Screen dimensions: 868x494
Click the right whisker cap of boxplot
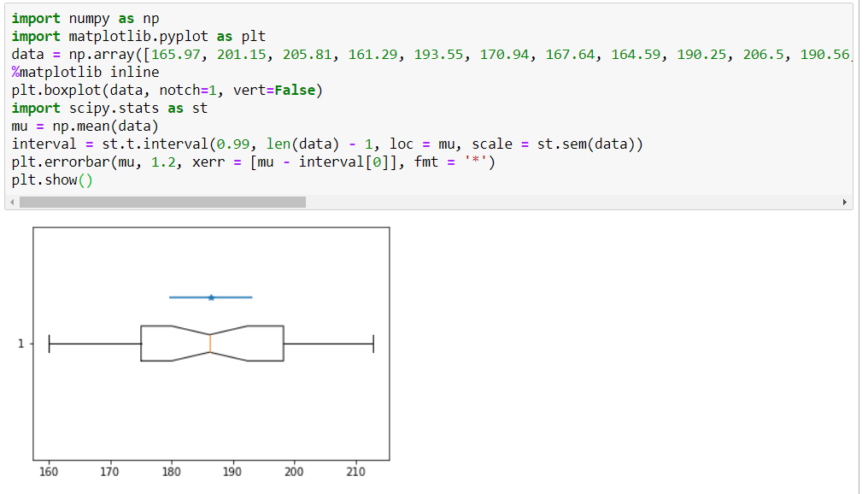click(x=373, y=344)
